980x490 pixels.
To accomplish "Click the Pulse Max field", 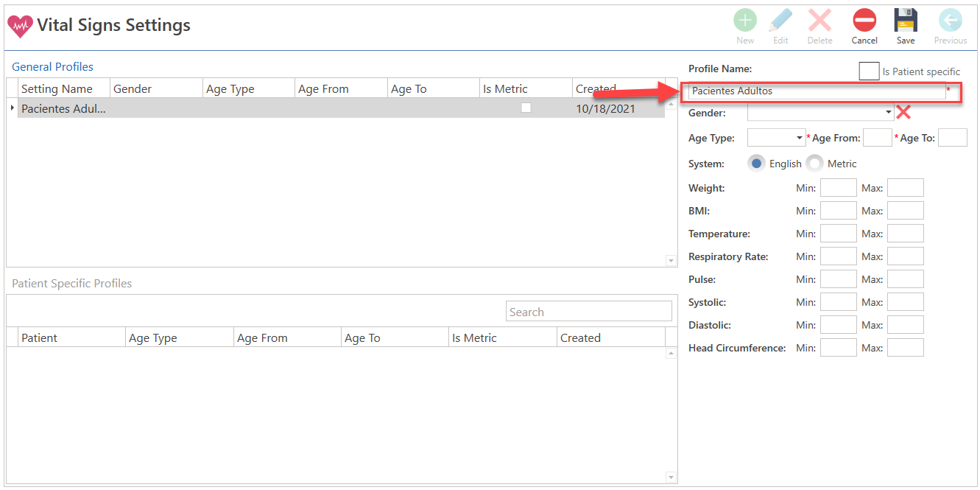I will (905, 279).
